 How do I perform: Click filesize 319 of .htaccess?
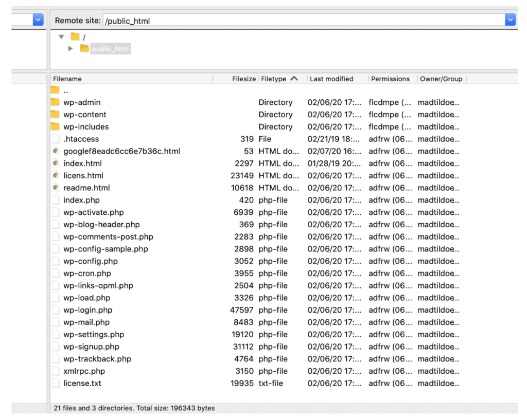coord(247,139)
